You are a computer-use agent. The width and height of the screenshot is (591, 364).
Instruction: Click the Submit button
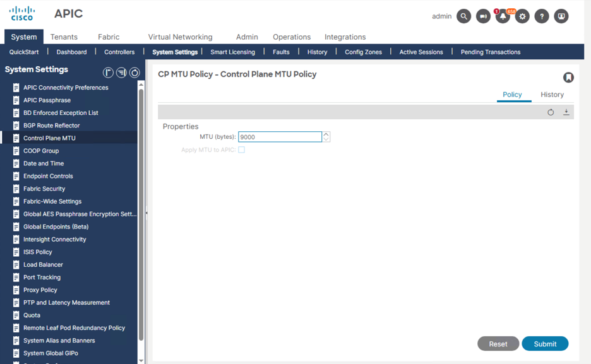(x=545, y=344)
